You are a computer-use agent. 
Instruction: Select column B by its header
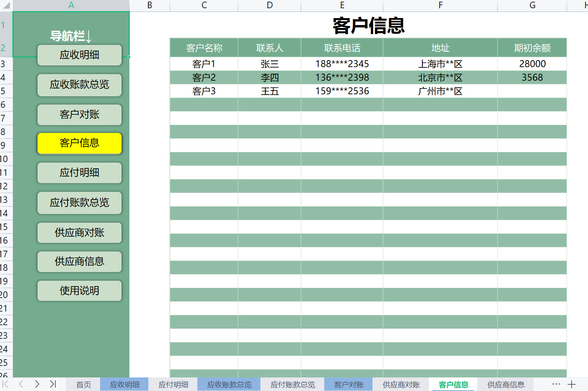click(x=150, y=5)
